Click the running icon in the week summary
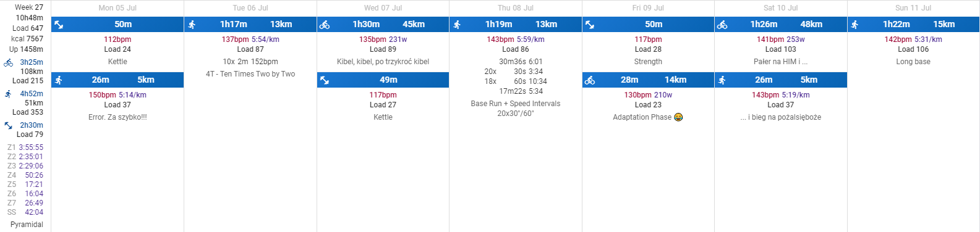980x232 pixels. (8, 94)
